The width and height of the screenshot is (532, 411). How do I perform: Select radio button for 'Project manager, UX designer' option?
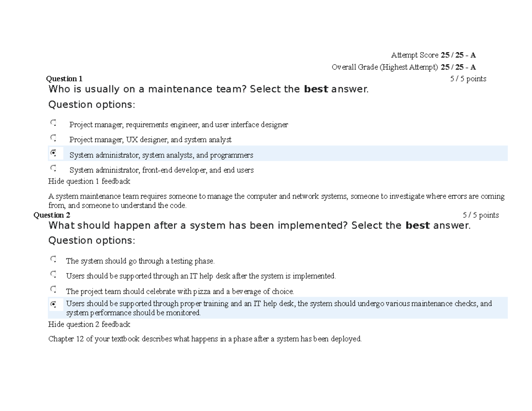click(53, 138)
